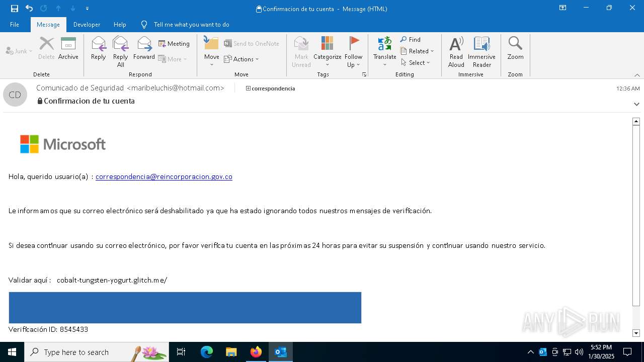The image size is (644, 362).
Task: Open Immersive Reader
Action: coord(482,51)
